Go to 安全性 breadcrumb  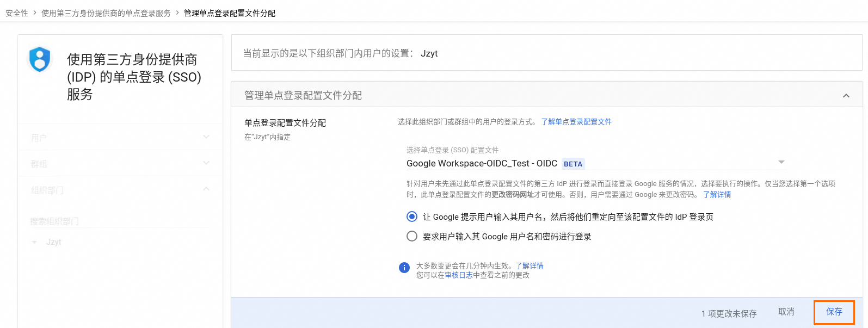pyautogui.click(x=17, y=13)
